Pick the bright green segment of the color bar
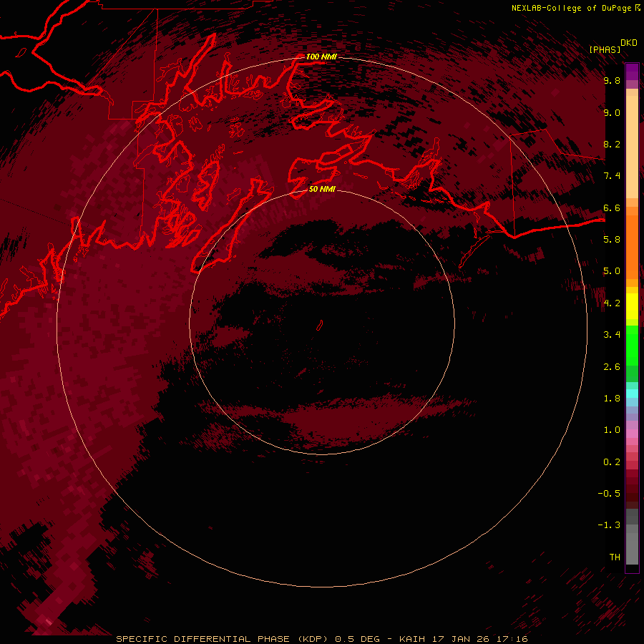644x644 pixels. tap(632, 345)
